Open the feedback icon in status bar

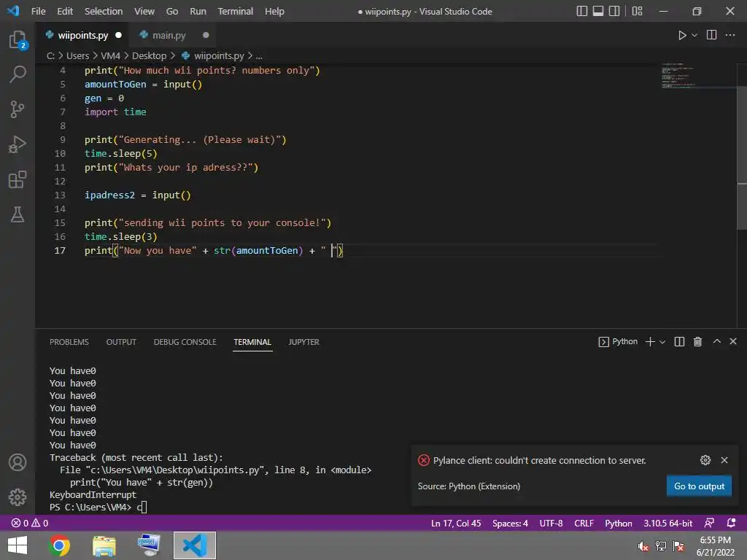point(709,523)
